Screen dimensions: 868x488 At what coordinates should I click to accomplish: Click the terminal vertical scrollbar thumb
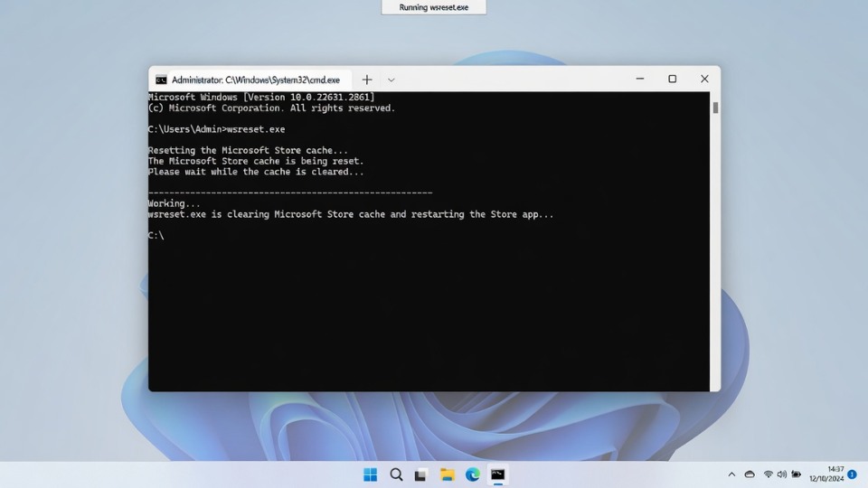click(715, 108)
